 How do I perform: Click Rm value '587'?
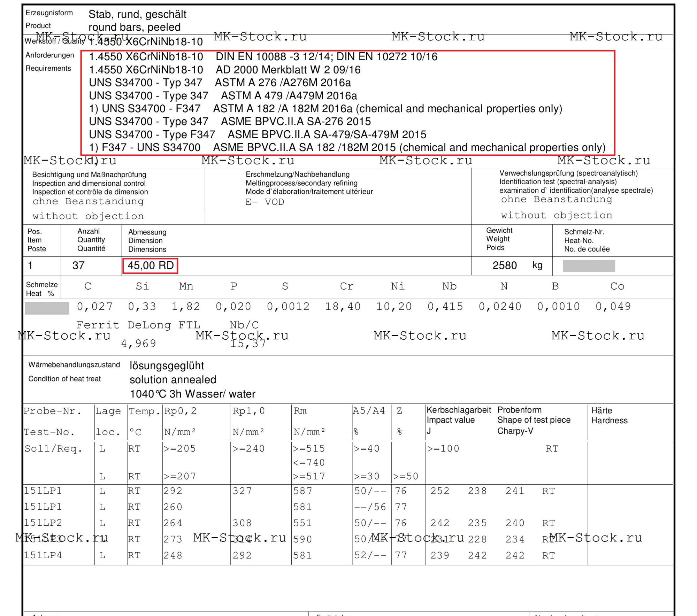(303, 491)
